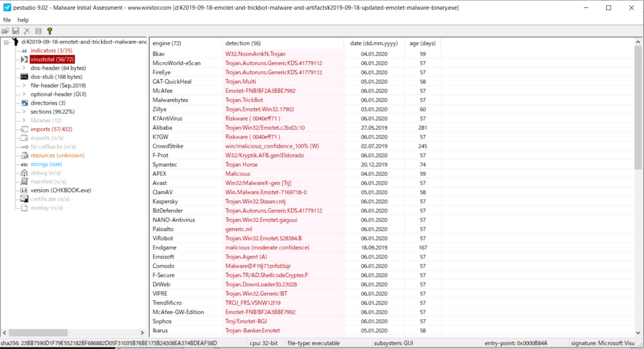The image size is (644, 349).
Task: Click the open file toolbar icon
Action: [5, 31]
